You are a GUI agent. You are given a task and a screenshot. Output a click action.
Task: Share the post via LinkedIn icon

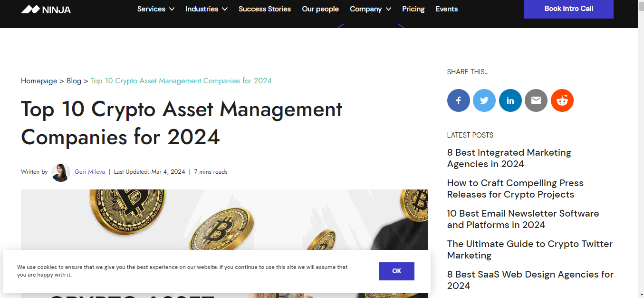(x=510, y=100)
